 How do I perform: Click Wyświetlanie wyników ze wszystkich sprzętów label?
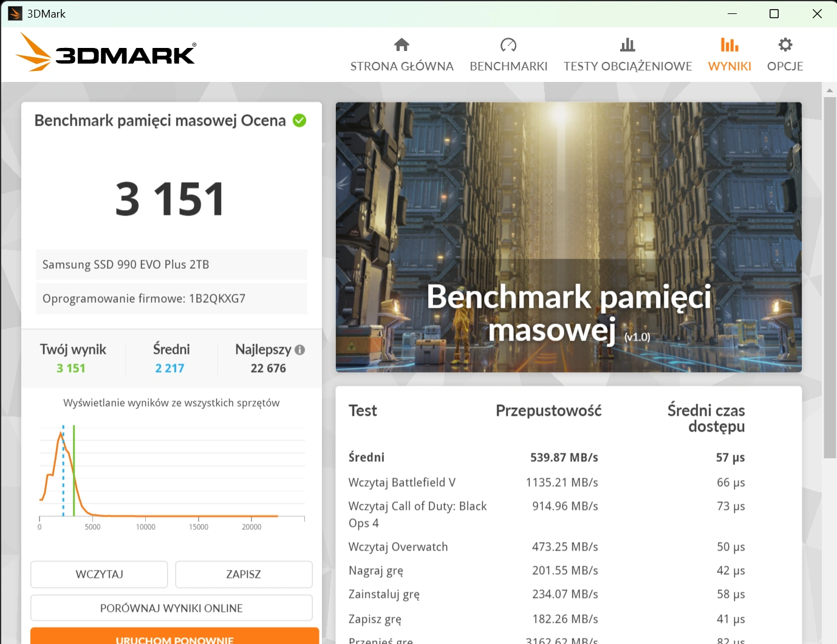(171, 403)
